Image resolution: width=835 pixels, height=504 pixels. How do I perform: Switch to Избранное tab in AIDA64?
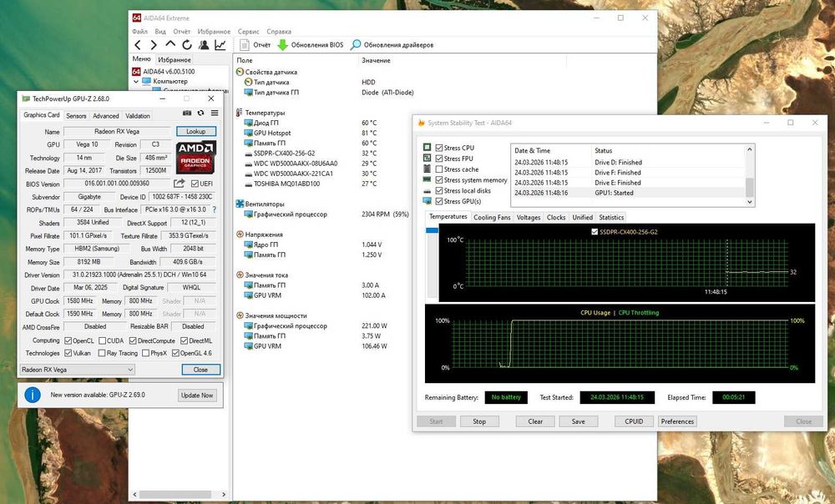[175, 59]
